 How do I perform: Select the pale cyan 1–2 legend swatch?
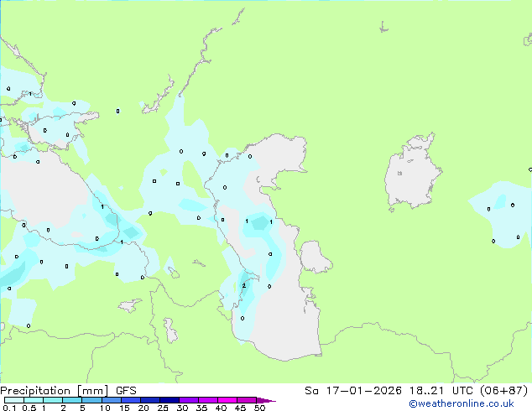(53, 400)
